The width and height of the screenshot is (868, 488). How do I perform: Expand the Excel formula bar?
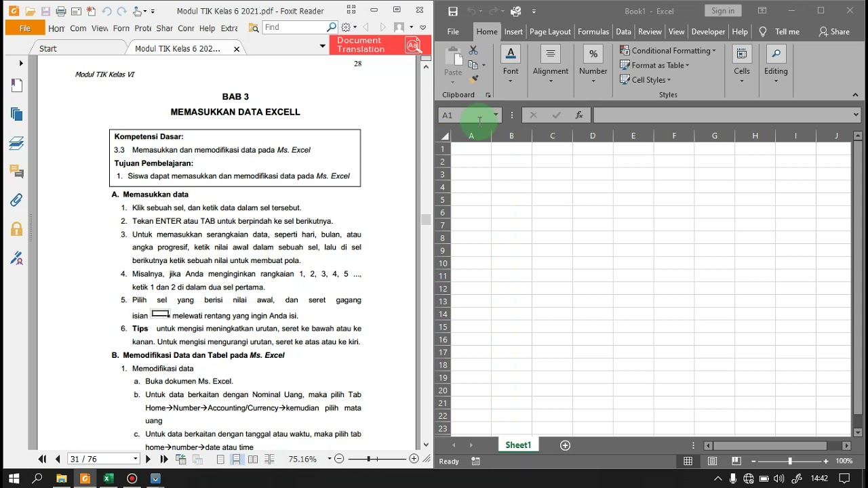(856, 115)
